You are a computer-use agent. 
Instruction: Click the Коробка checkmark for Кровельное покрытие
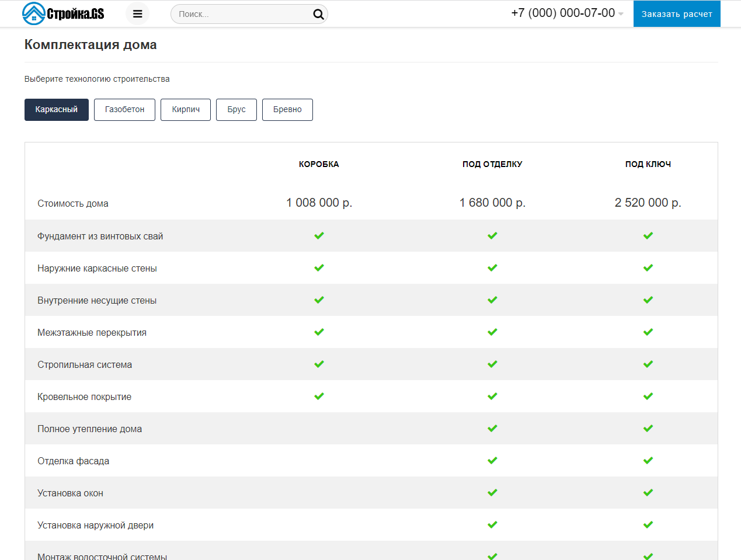(x=319, y=396)
